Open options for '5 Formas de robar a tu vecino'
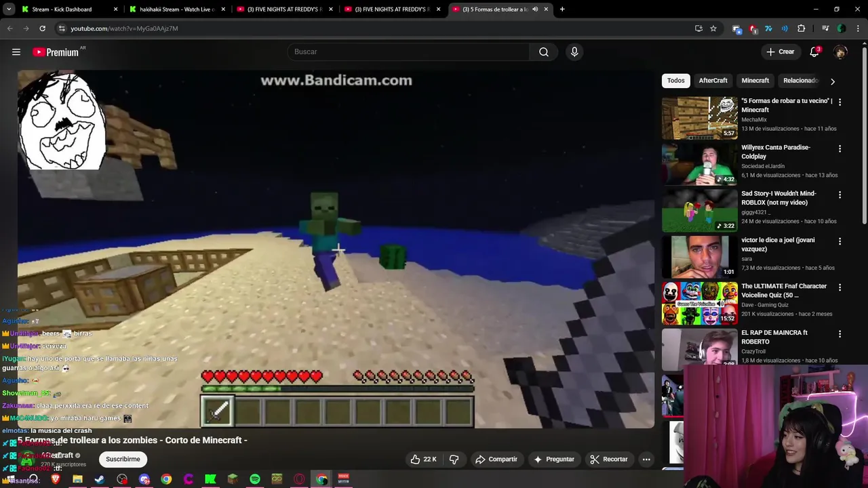Image resolution: width=868 pixels, height=488 pixels. [x=840, y=102]
